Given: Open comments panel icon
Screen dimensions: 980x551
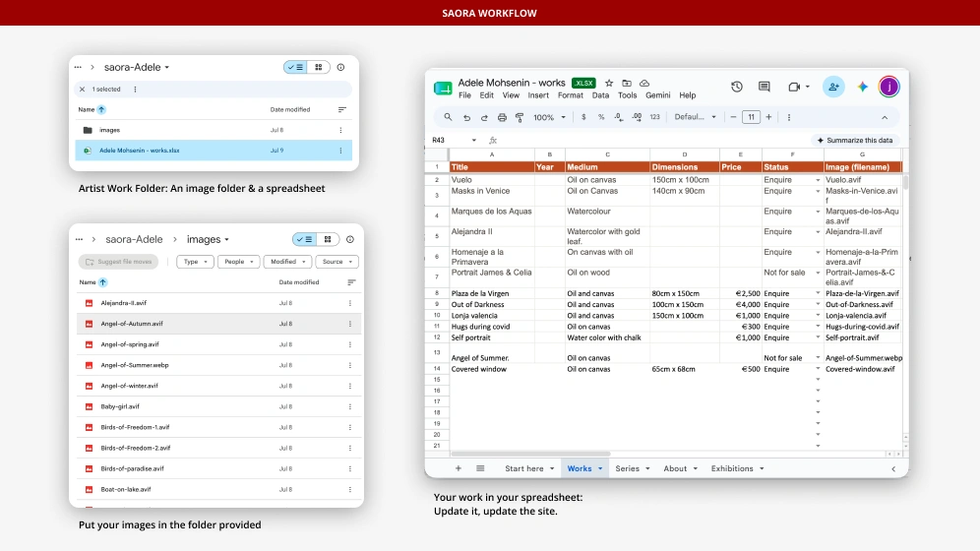Looking at the screenshot, I should click(765, 87).
